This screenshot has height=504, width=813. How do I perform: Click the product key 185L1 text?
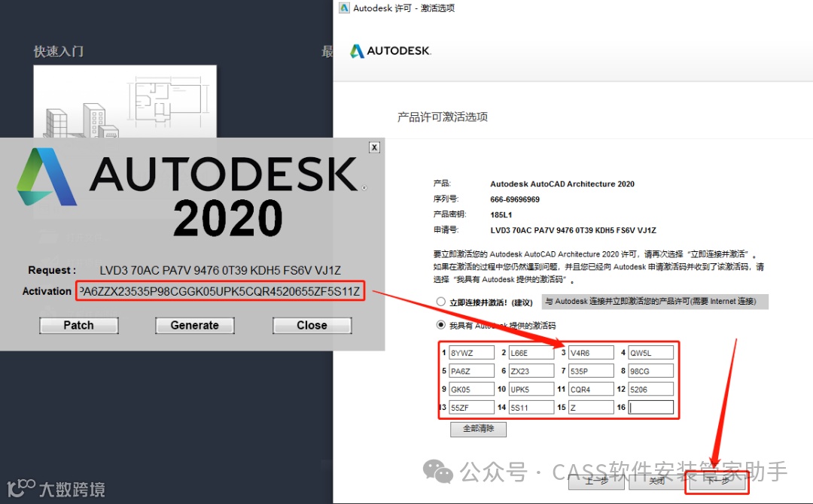coord(501,214)
